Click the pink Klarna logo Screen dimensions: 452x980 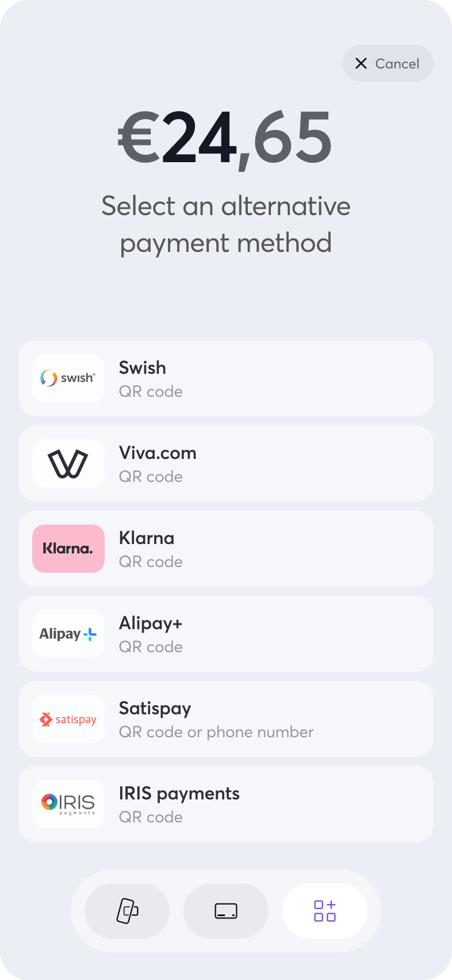(68, 549)
